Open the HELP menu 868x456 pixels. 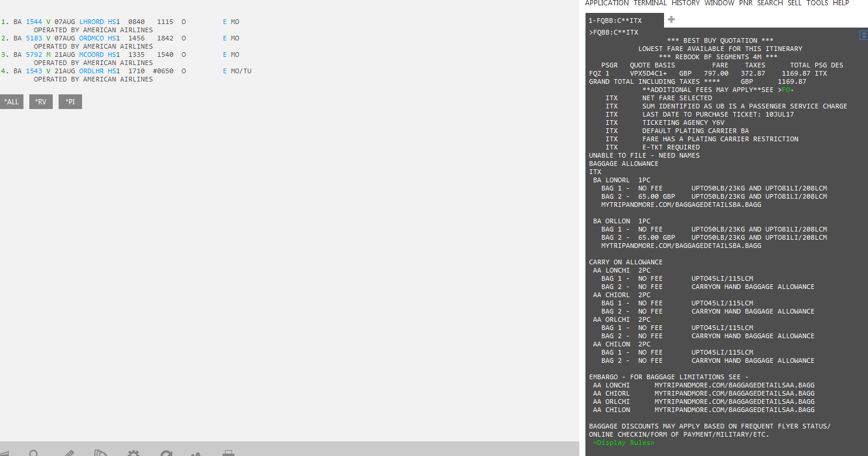(841, 3)
